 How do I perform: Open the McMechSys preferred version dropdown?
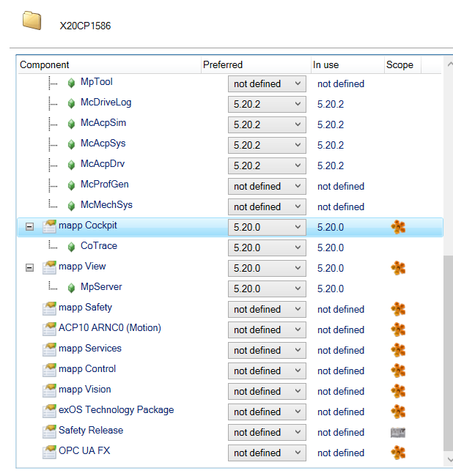tap(267, 207)
